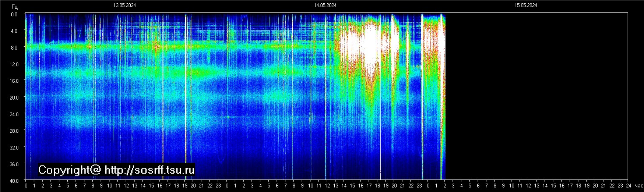This screenshot has height=192, width=644.
Task: Select the 32.0 frequency axis label
Action: click(14, 147)
